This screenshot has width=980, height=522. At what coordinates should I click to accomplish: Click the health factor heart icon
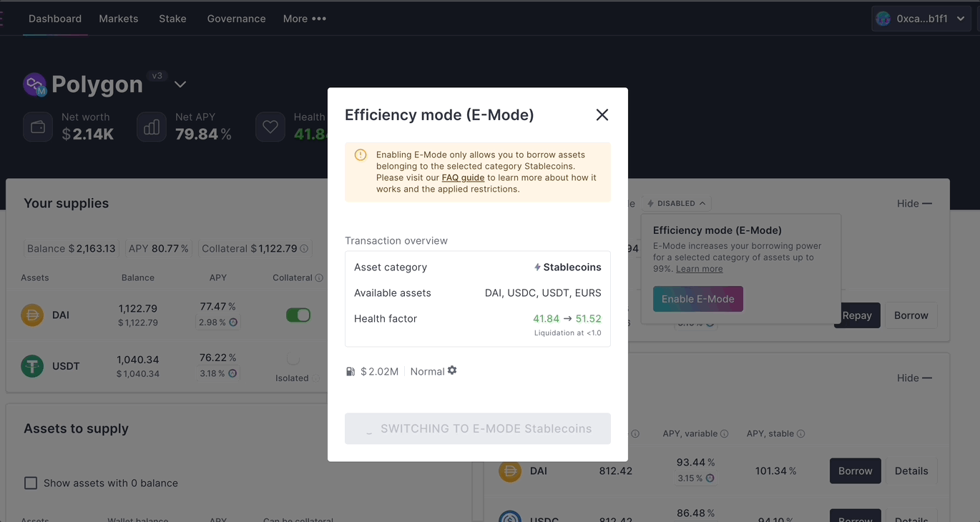270,127
